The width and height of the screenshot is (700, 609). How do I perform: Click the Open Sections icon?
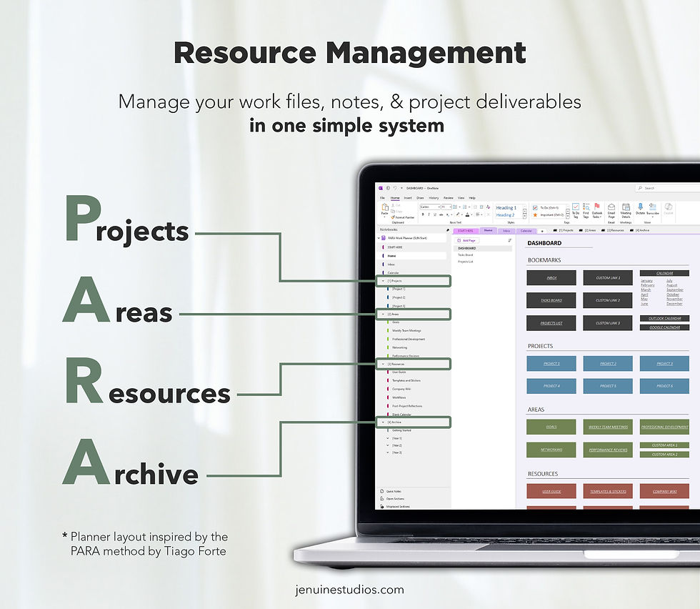tap(381, 499)
